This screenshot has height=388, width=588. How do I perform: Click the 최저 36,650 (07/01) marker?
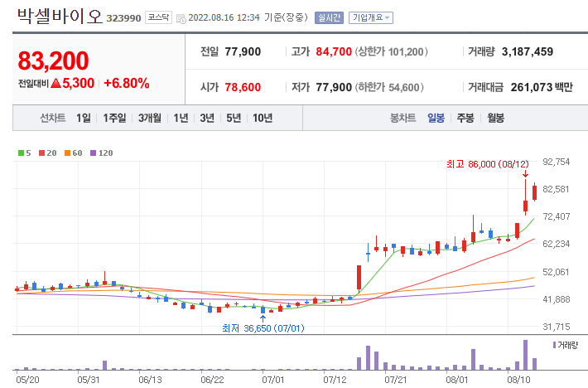point(263,328)
